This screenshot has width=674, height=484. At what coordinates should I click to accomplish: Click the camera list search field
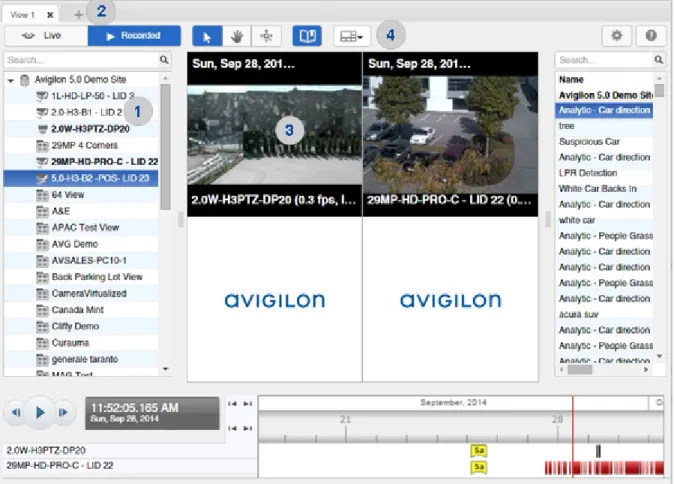[82, 60]
